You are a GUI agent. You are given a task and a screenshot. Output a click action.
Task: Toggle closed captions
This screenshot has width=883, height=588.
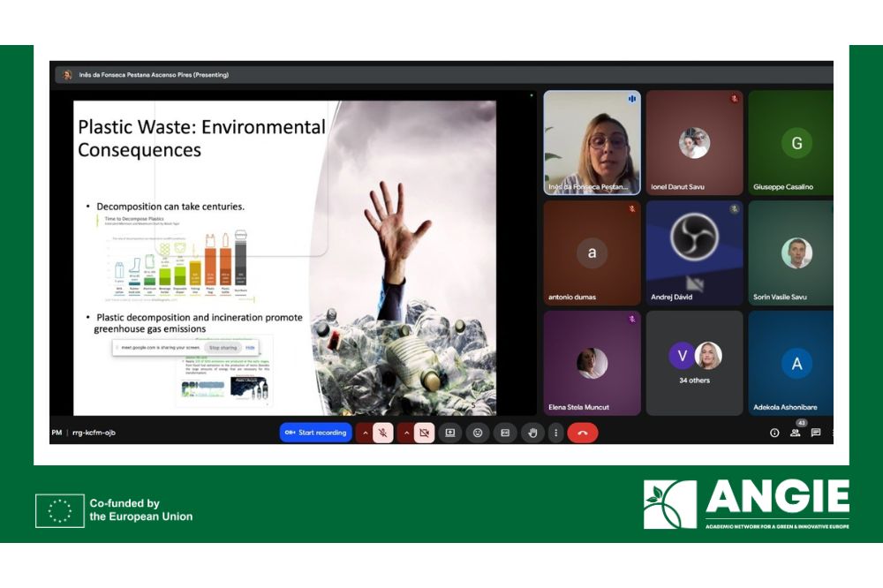click(505, 433)
